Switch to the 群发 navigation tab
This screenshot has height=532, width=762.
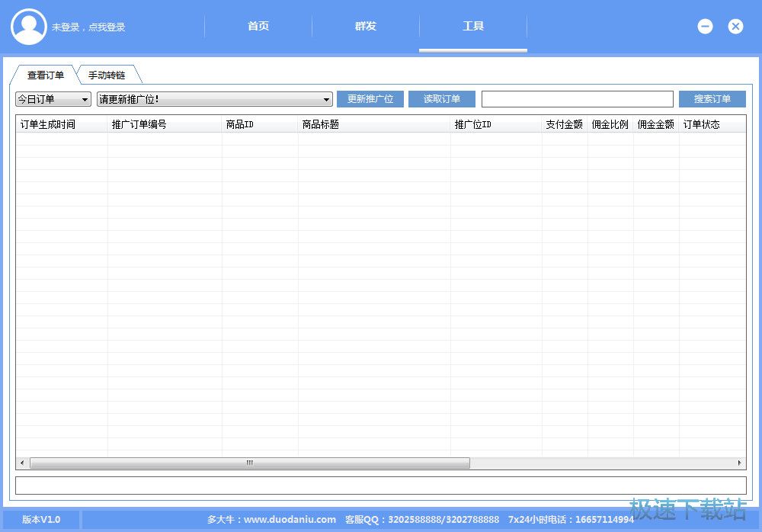[366, 27]
